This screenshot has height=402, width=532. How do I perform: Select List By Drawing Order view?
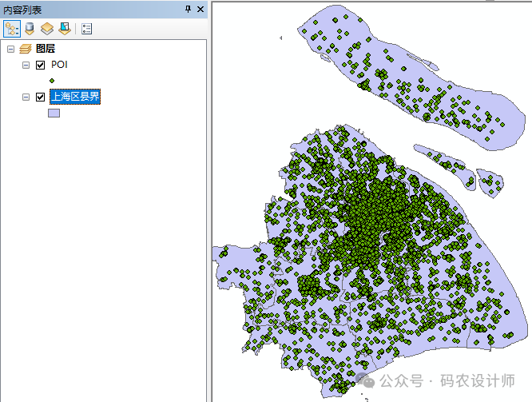coord(12,29)
